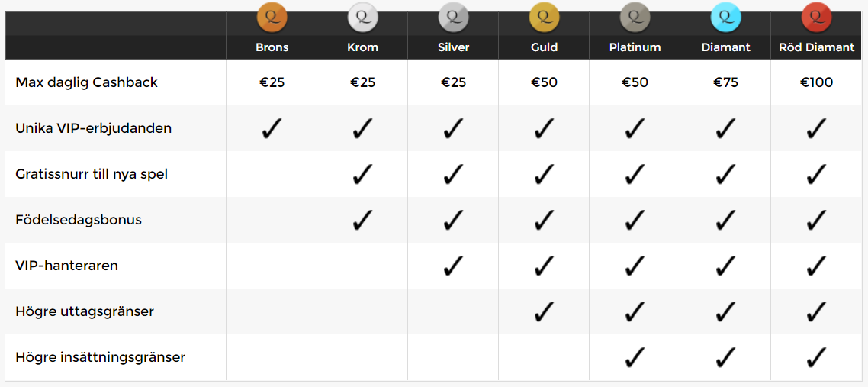Select the Diamant column header
868x387 pixels.
coord(725,47)
